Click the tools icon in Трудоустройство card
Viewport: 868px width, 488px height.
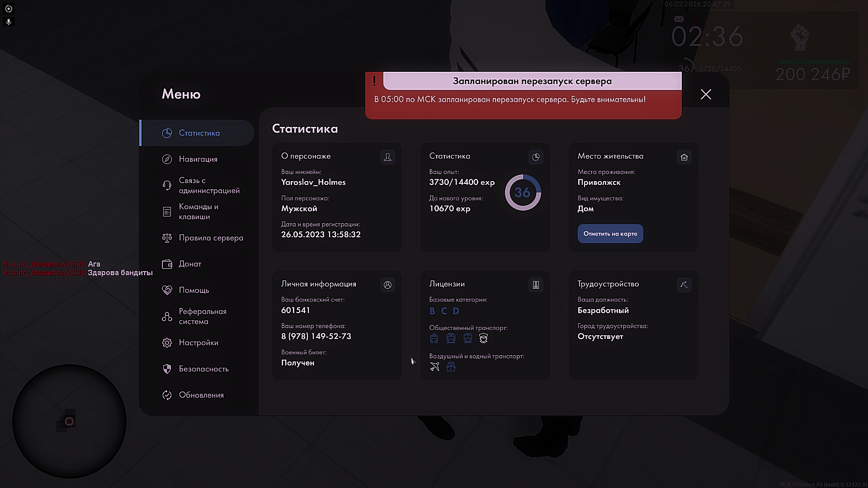684,285
